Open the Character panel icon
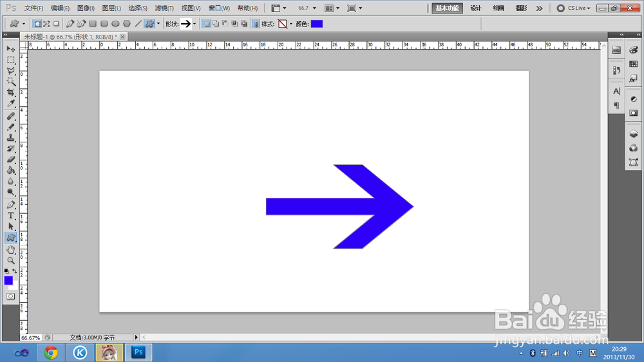Image resolution: width=644 pixels, height=362 pixels. pos(616,91)
